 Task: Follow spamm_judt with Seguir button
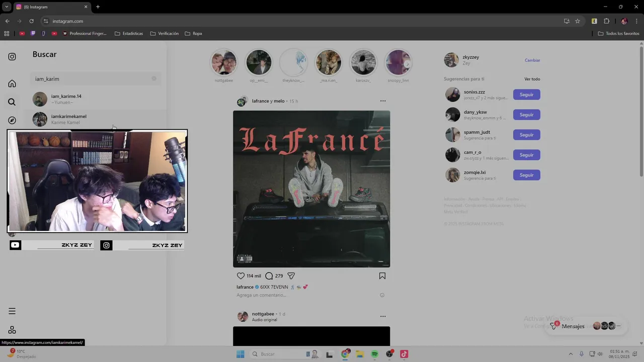pos(527,135)
